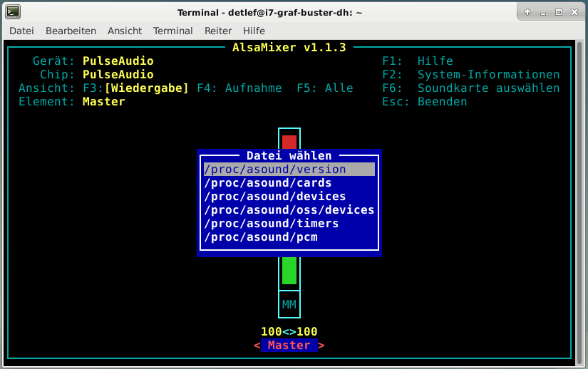The width and height of the screenshot is (588, 369).
Task: Open the Datei menu
Action: click(x=21, y=31)
